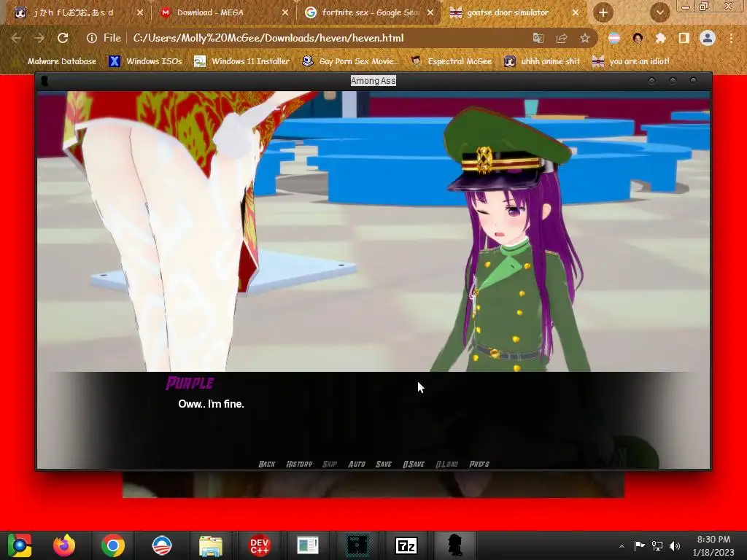This screenshot has width=747, height=560.
Task: Click the dialogue text 'Oww.. I'm fine.'
Action: click(211, 404)
